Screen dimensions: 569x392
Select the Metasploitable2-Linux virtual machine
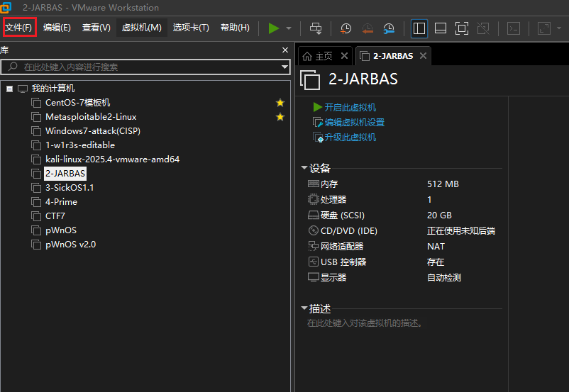click(x=91, y=117)
